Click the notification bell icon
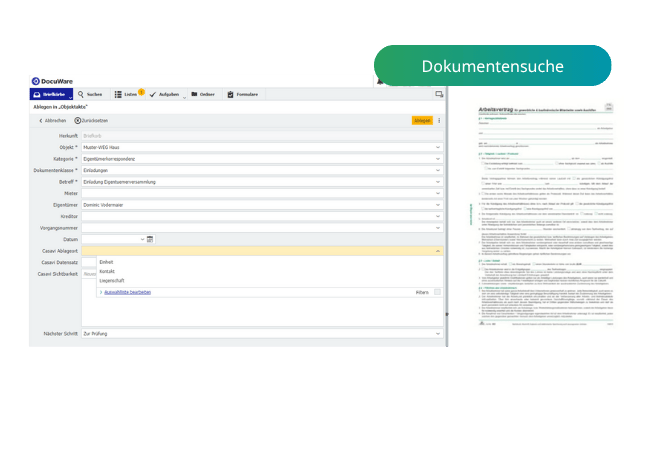Image resolution: width=666 pixels, height=450 pixels. [380, 82]
